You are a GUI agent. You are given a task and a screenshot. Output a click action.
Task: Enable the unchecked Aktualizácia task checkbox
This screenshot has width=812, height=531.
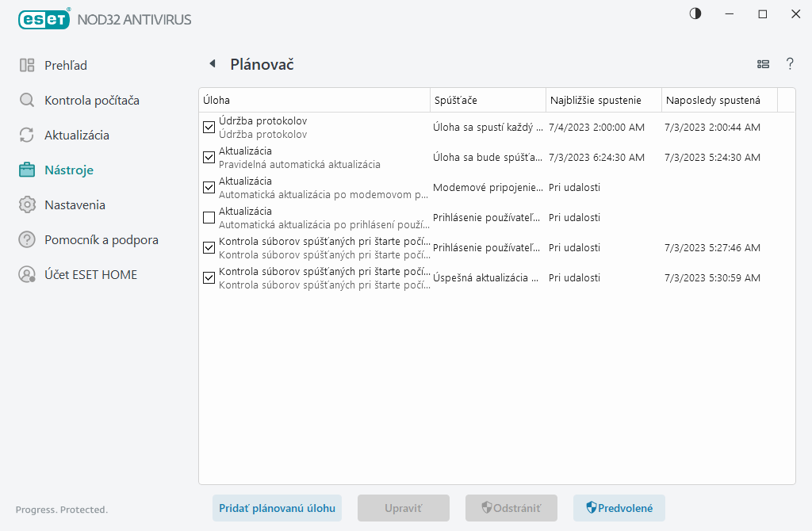point(209,217)
